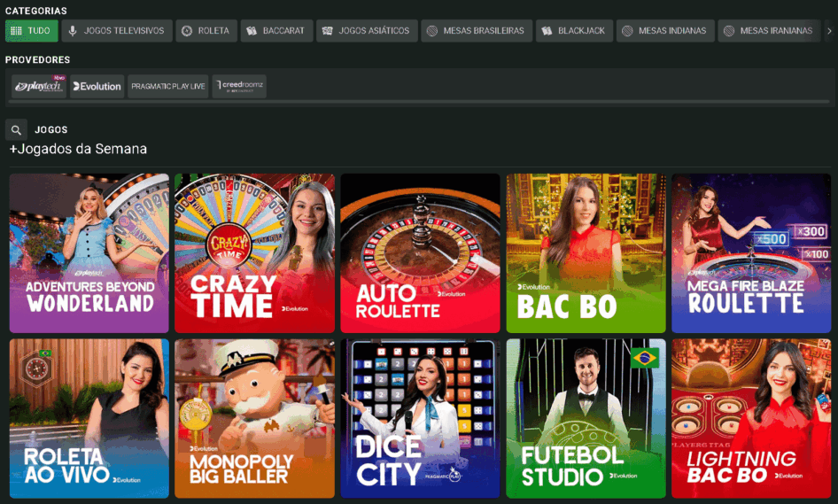
Task: Start the Futebol Studio game
Action: pyautogui.click(x=586, y=418)
